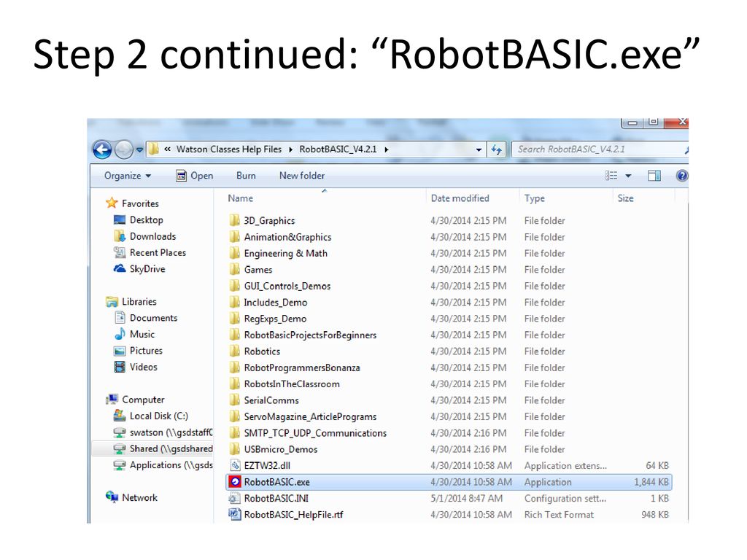747x560 pixels.
Task: Click the Help question mark icon
Action: (682, 176)
